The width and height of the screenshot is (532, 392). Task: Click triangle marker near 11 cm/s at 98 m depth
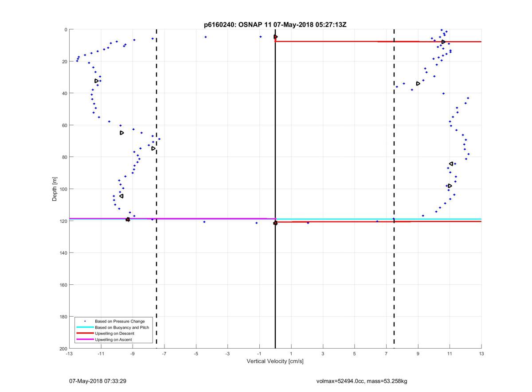[450, 186]
